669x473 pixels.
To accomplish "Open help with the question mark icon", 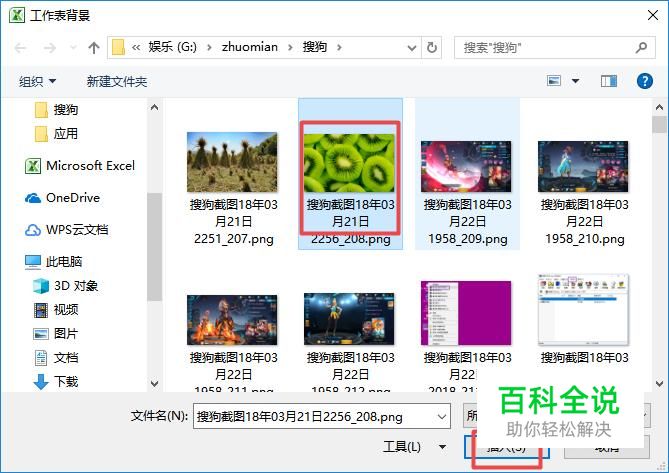I will (645, 81).
